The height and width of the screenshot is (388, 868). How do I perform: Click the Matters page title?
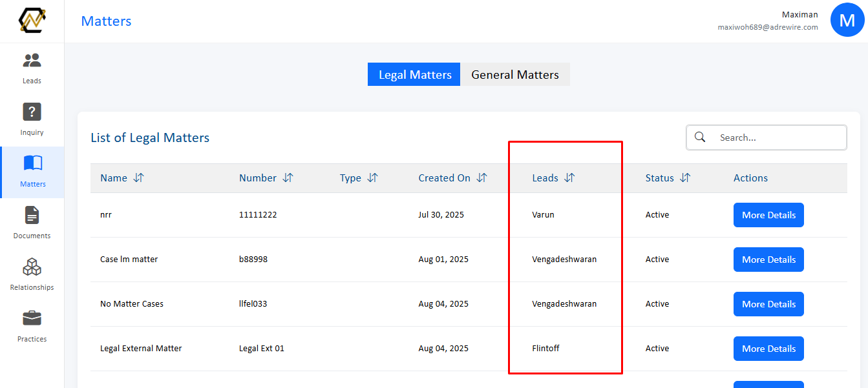click(x=106, y=21)
